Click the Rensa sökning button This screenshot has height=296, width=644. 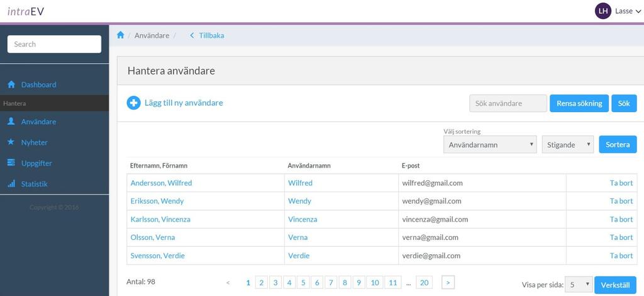pos(579,103)
